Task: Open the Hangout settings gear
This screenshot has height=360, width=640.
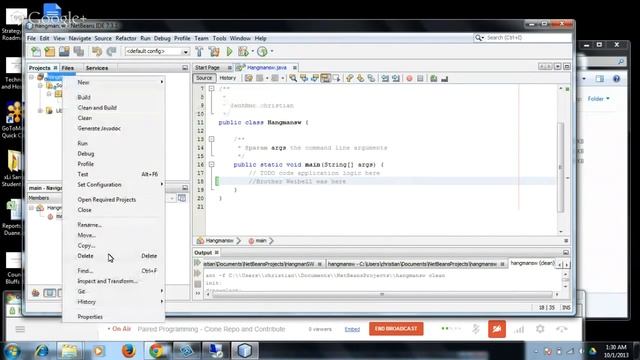Action: (x=540, y=329)
